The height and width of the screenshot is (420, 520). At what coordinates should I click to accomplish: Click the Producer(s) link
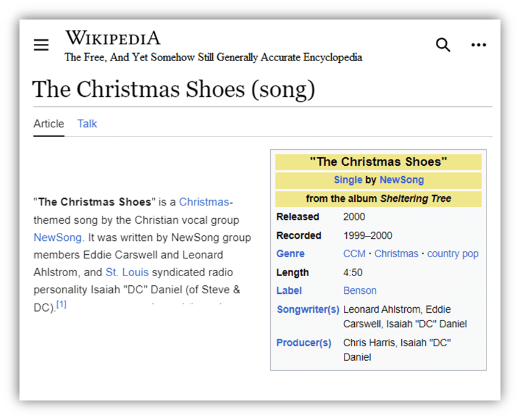[304, 343]
